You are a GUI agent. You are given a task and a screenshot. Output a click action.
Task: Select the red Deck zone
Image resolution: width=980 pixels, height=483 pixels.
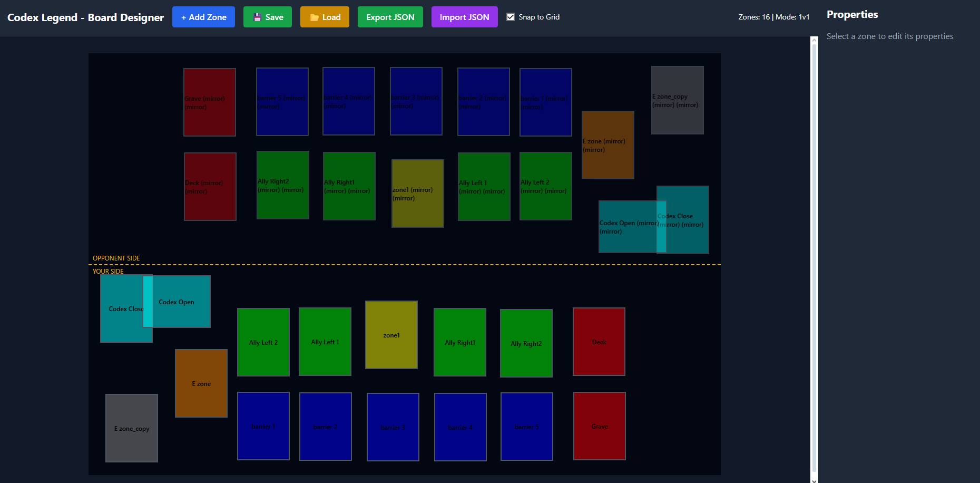[x=599, y=342]
